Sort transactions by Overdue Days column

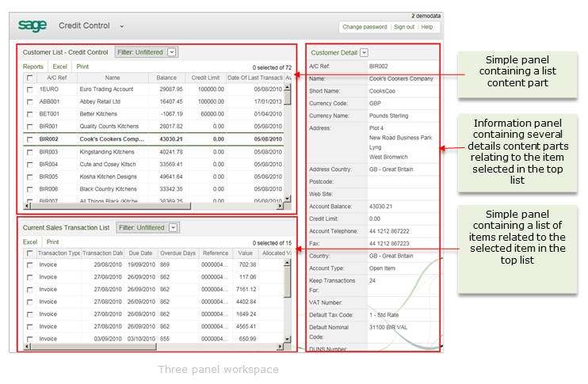[178, 253]
